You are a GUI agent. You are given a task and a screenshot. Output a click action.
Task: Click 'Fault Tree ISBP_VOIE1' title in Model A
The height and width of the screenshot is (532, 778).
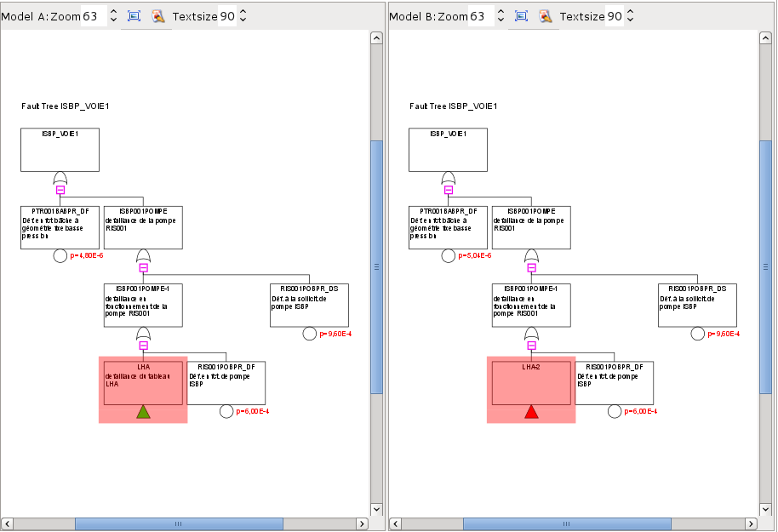[65, 106]
